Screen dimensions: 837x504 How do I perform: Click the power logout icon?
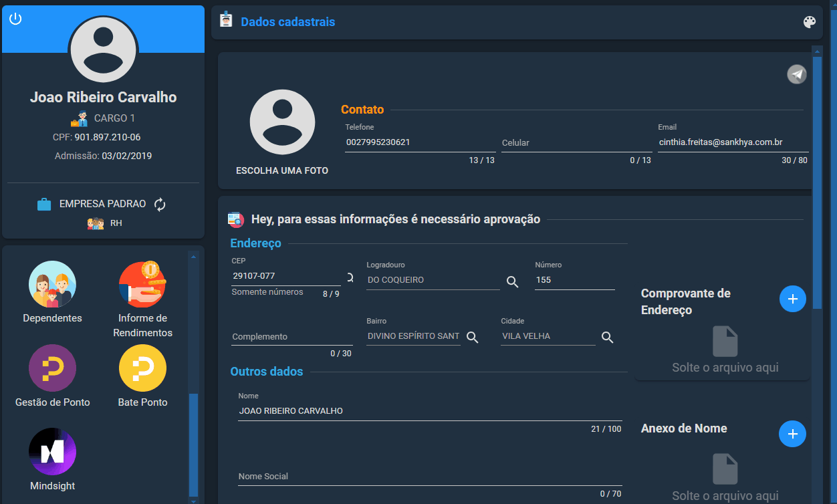pyautogui.click(x=15, y=19)
